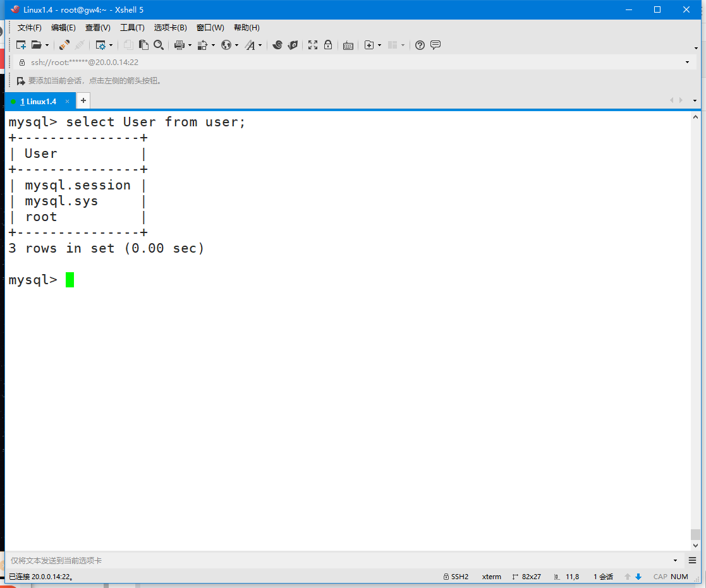
Task: Click the Find magnifier icon
Action: (x=159, y=45)
